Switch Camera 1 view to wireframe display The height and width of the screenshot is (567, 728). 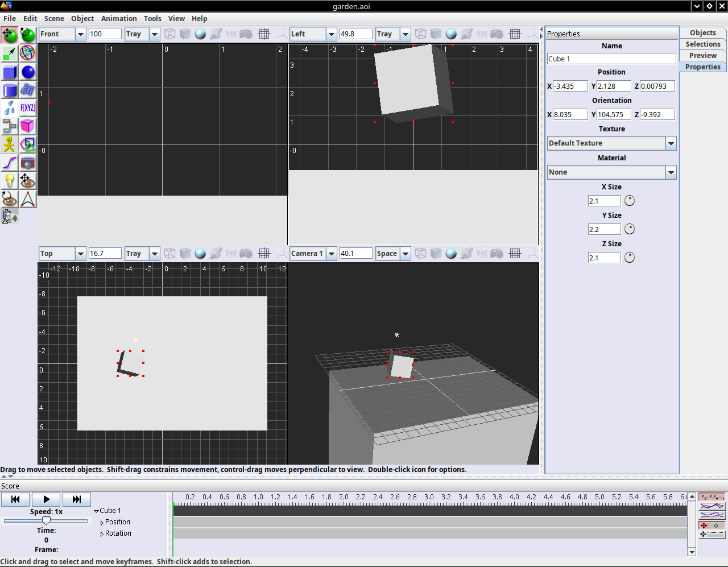(x=420, y=254)
